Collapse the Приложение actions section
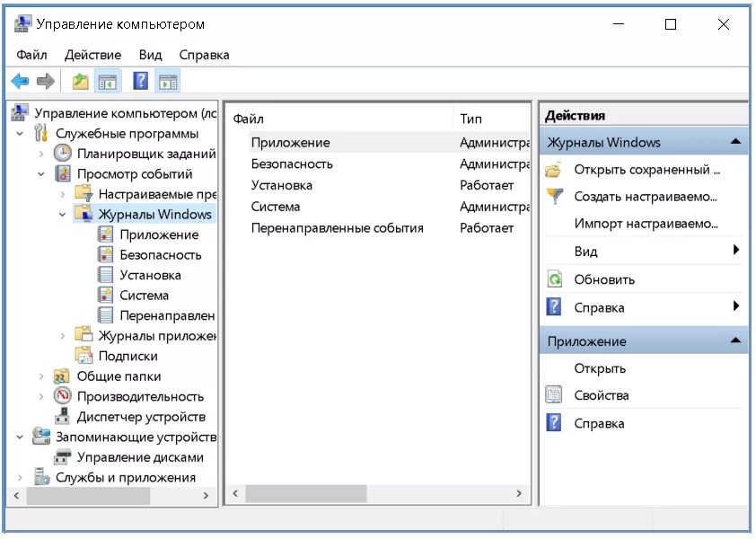The image size is (756, 539). (x=735, y=340)
